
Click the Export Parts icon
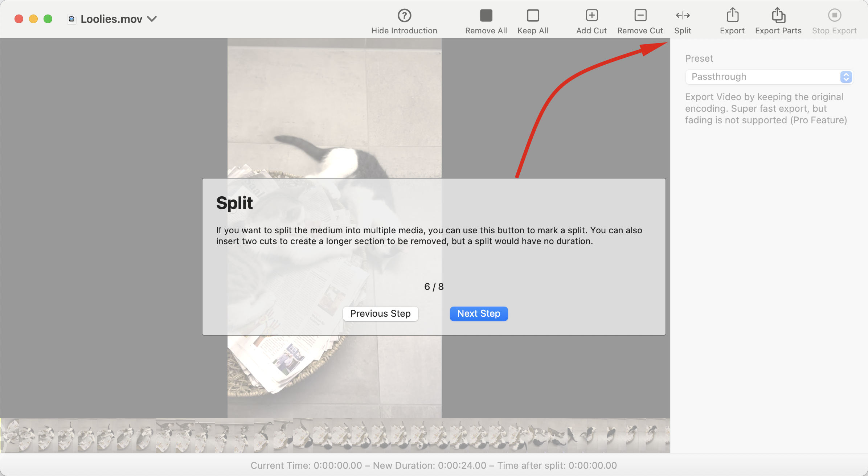778,16
